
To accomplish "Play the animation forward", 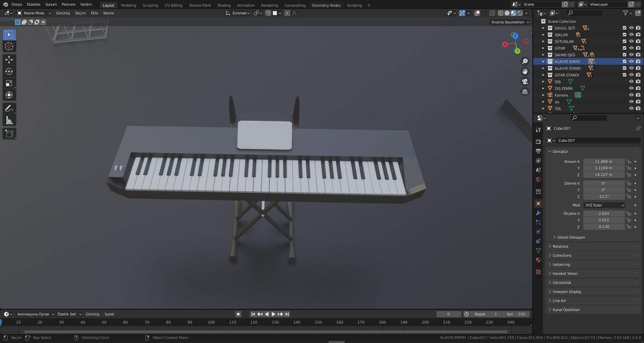I will click(x=274, y=314).
